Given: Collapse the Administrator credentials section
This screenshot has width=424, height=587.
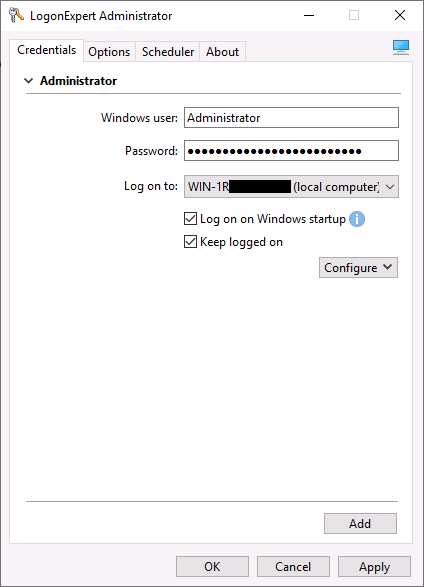Looking at the screenshot, I should [x=28, y=81].
